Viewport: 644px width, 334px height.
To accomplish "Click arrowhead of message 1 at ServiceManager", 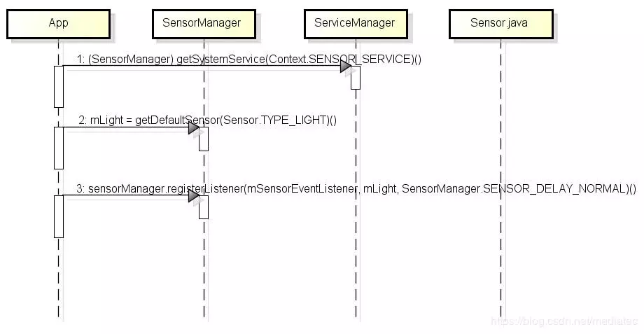I will tap(346, 66).
